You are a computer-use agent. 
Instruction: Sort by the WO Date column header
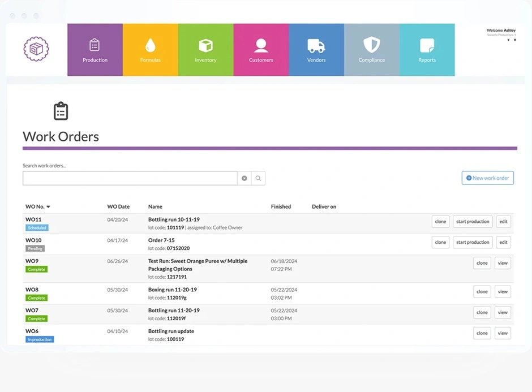(x=118, y=207)
